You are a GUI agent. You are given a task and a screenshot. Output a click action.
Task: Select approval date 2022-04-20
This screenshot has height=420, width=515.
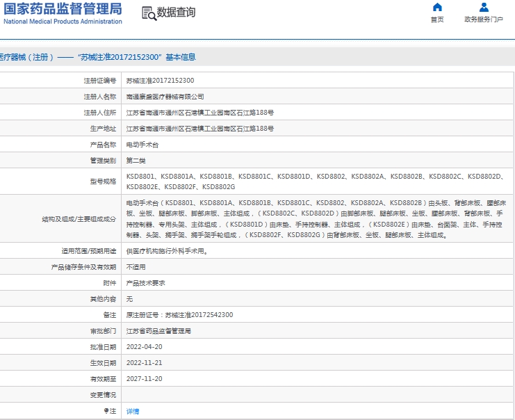pyautogui.click(x=144, y=347)
